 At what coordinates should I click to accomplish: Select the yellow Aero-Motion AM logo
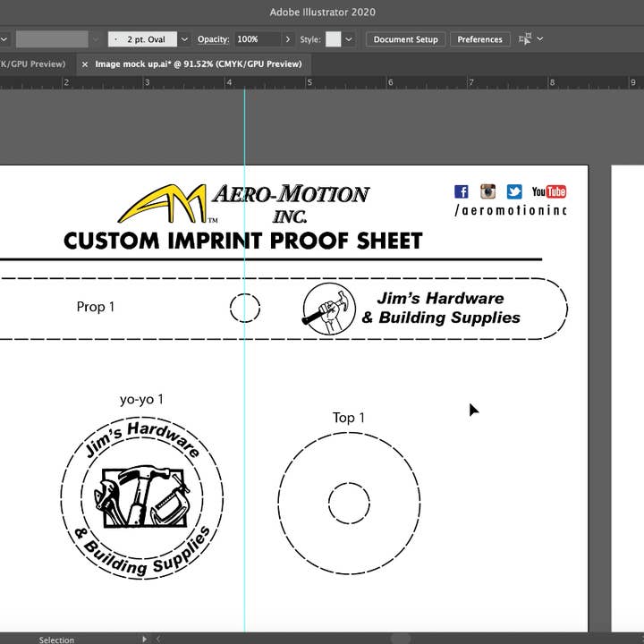coord(164,204)
